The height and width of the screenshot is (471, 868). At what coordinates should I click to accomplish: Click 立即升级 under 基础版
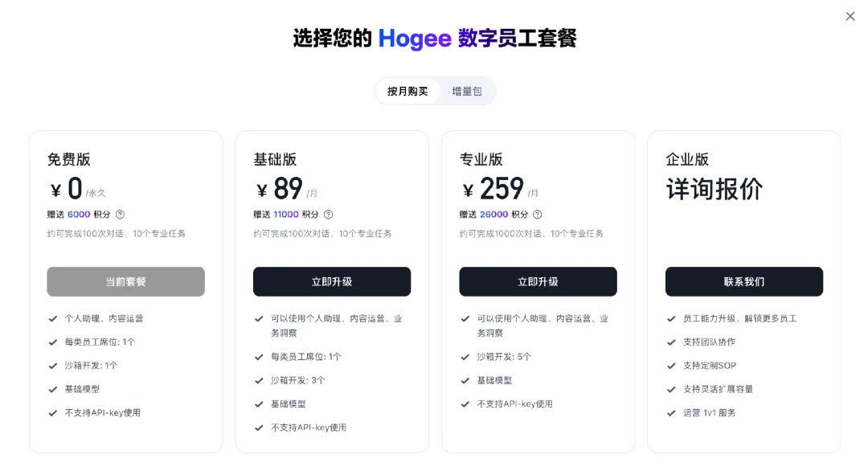point(331,282)
